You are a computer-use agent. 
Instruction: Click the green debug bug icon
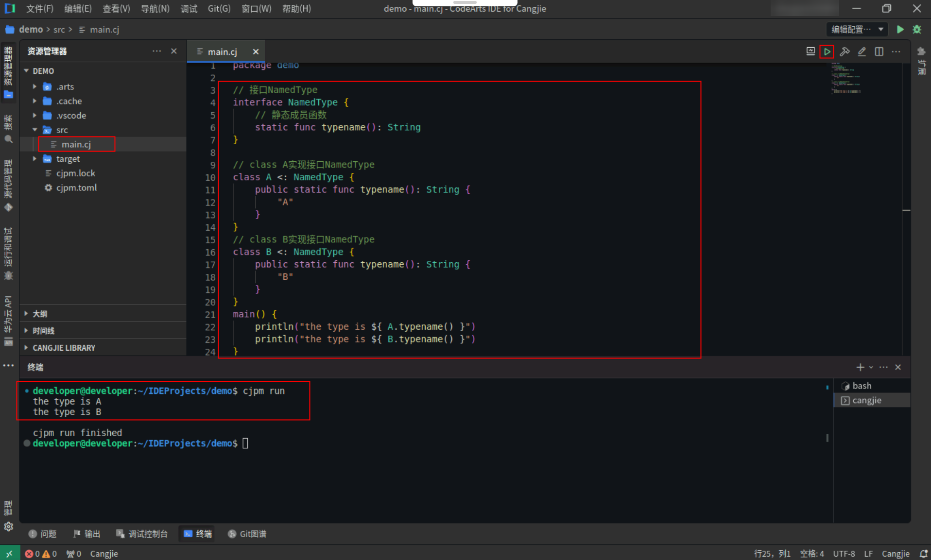917,30
